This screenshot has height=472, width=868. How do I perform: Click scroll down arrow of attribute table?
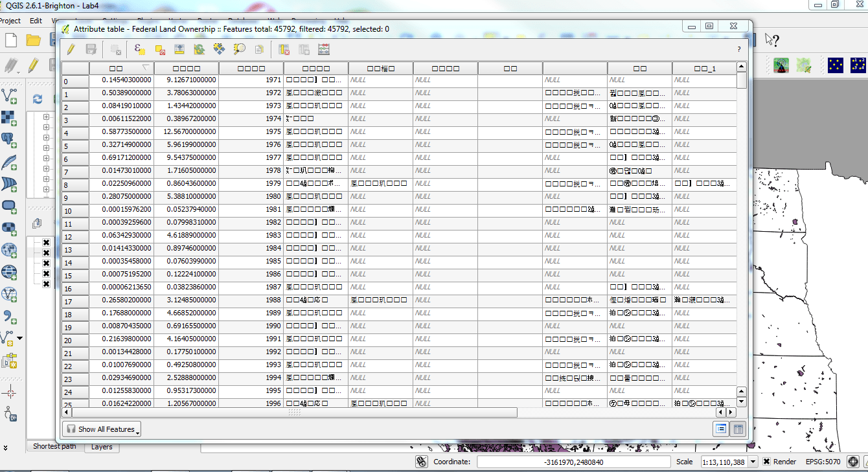coord(742,401)
